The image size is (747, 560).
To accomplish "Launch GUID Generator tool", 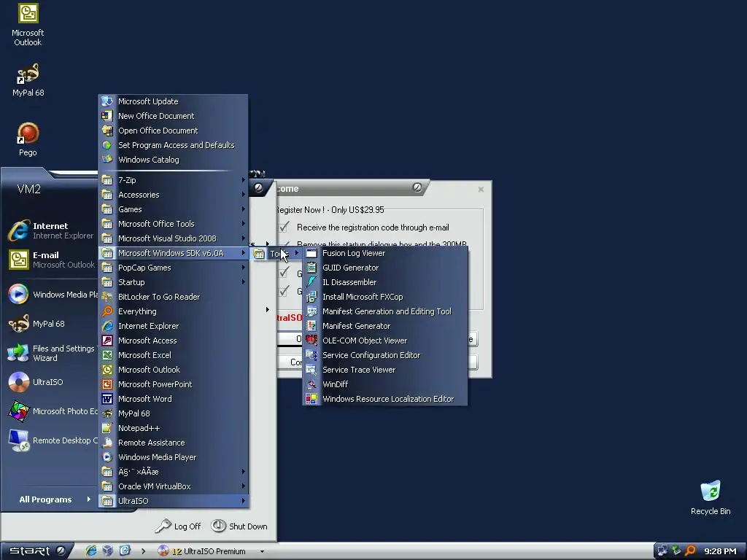I will click(385, 268).
